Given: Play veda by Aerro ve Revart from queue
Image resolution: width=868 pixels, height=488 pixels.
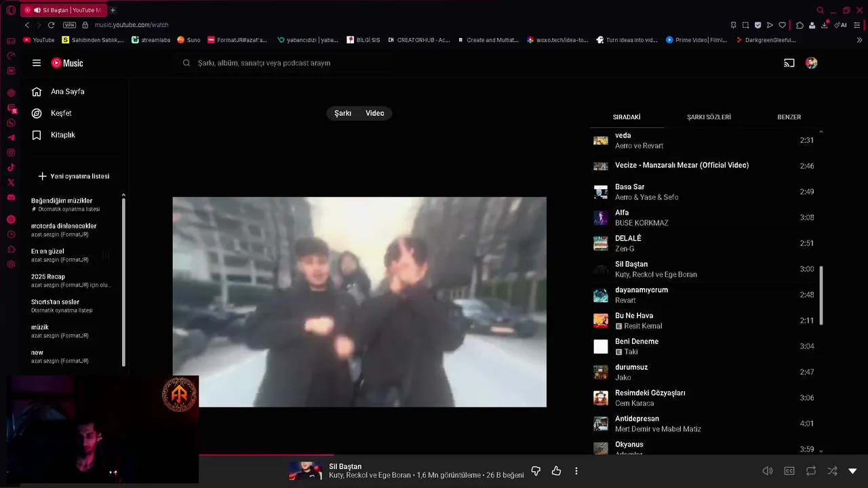Looking at the screenshot, I should tap(704, 140).
